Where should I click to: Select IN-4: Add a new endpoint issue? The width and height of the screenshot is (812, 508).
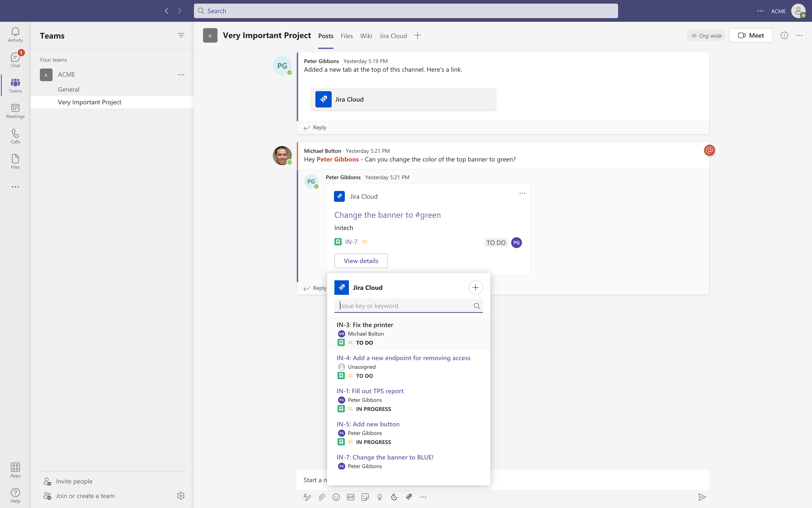point(408,366)
